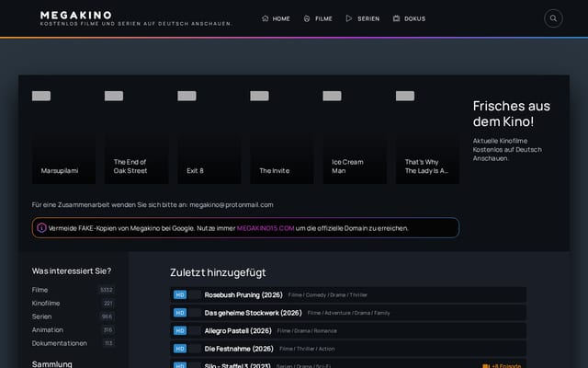This screenshot has width=588, height=368.
Task: Click the +6 Episode label
Action: click(x=502, y=366)
